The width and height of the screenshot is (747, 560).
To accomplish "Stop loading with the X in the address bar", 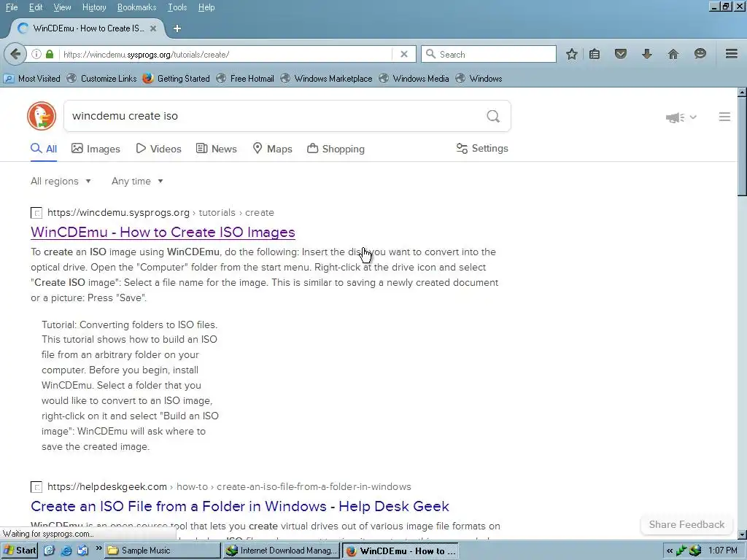I will 404,54.
